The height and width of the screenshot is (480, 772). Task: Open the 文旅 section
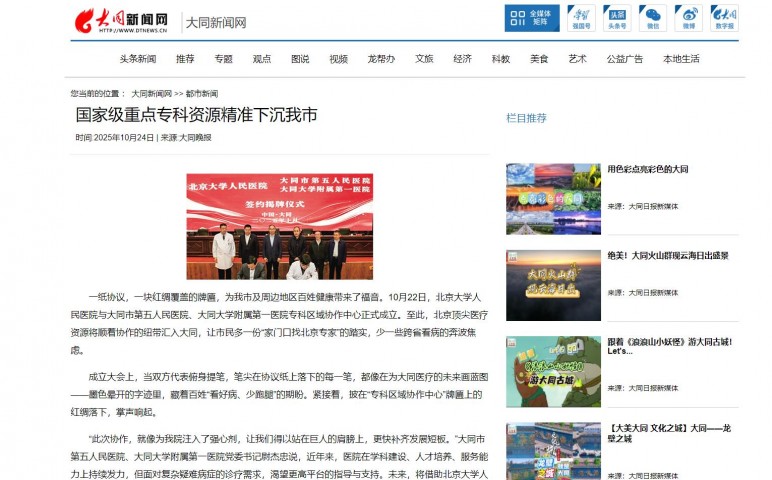click(424, 59)
